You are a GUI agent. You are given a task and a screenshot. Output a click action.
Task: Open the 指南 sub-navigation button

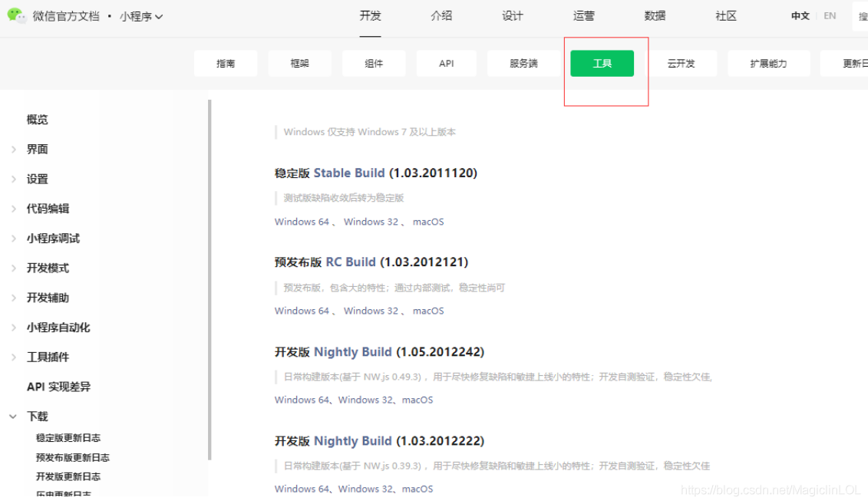pyautogui.click(x=226, y=64)
